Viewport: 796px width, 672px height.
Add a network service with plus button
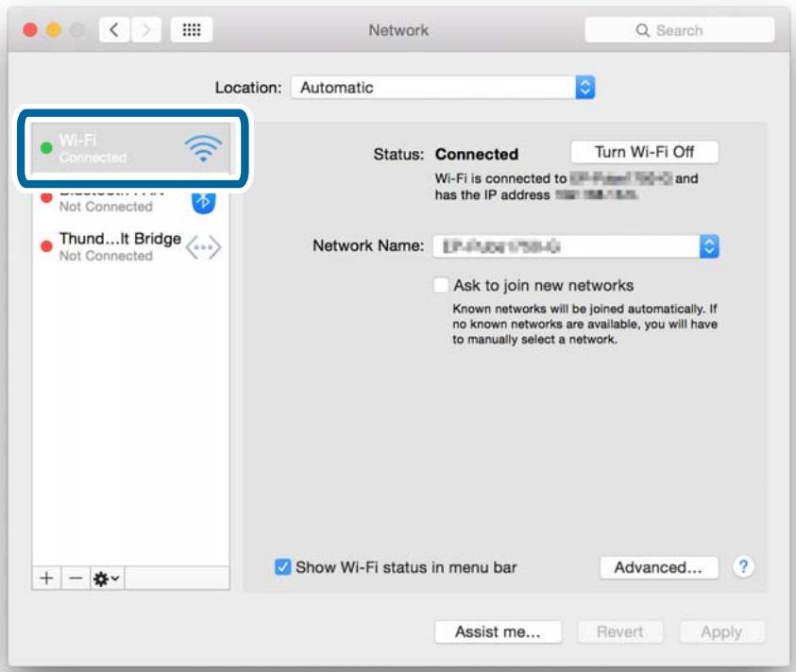(x=46, y=579)
